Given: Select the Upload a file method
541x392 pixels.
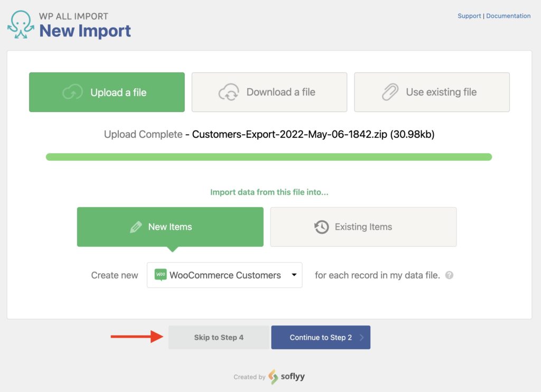Looking at the screenshot, I should [x=106, y=92].
